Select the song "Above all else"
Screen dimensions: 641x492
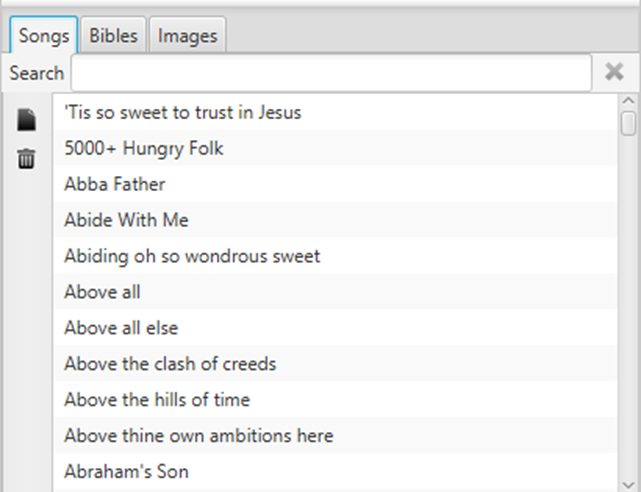click(x=121, y=328)
